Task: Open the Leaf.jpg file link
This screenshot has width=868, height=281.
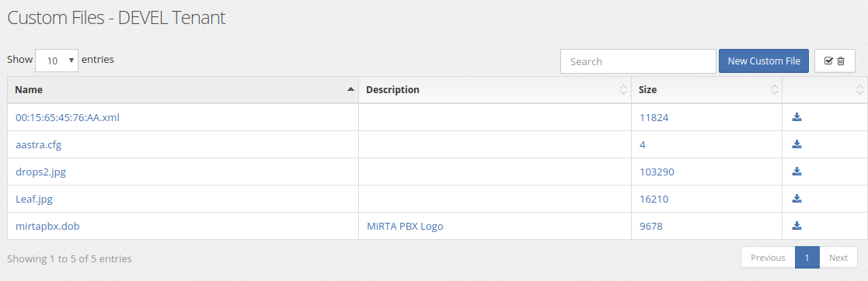Action: coord(33,199)
